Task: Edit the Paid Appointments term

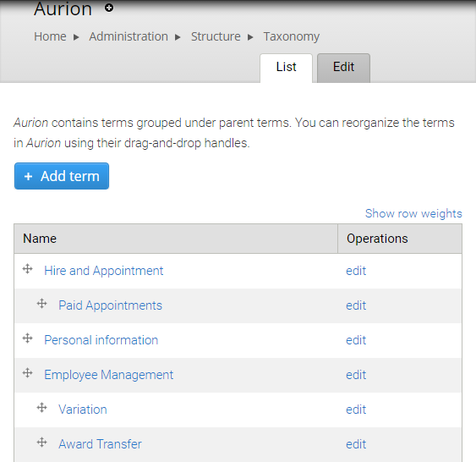Action: tap(356, 305)
